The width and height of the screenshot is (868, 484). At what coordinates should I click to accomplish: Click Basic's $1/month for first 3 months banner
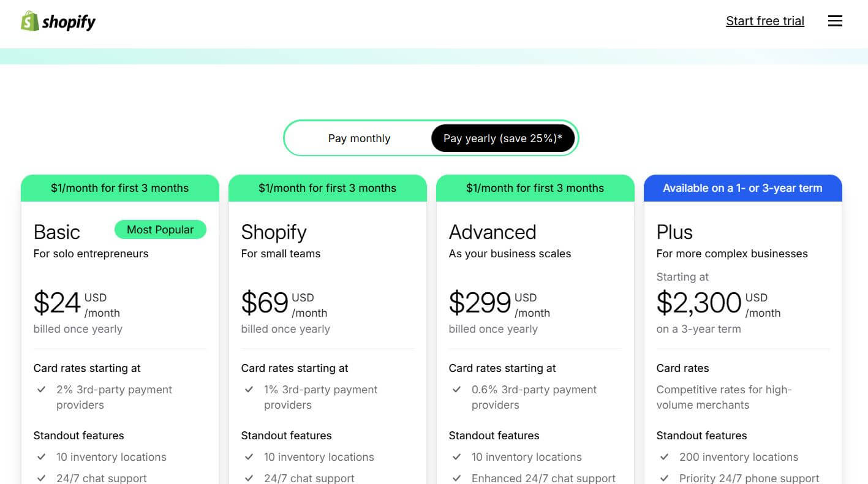coord(119,188)
